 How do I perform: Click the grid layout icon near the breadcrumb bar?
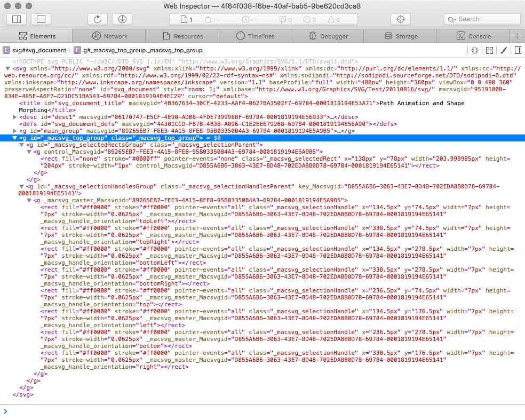pyautogui.click(x=489, y=50)
